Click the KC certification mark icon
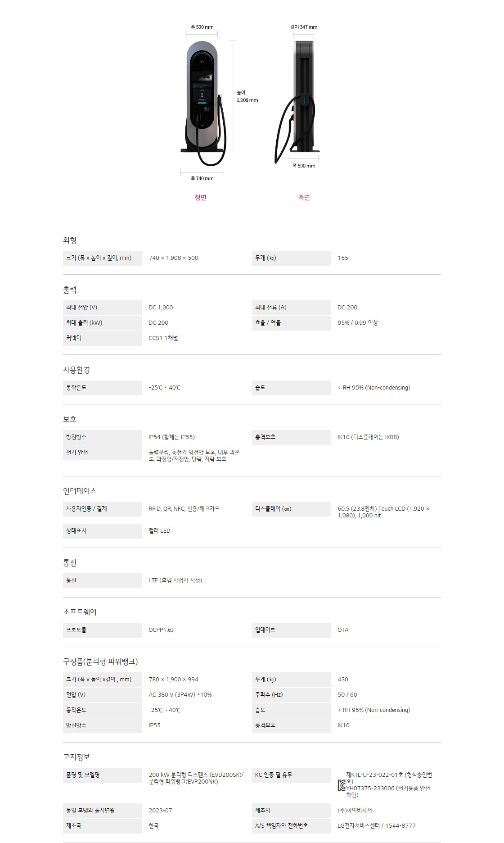 342,787
